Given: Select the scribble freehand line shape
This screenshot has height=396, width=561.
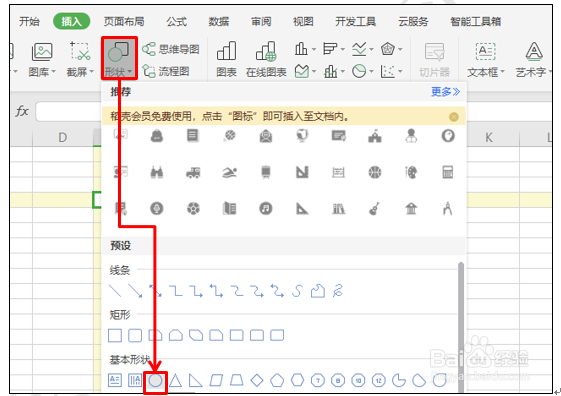Looking at the screenshot, I should click(x=338, y=291).
